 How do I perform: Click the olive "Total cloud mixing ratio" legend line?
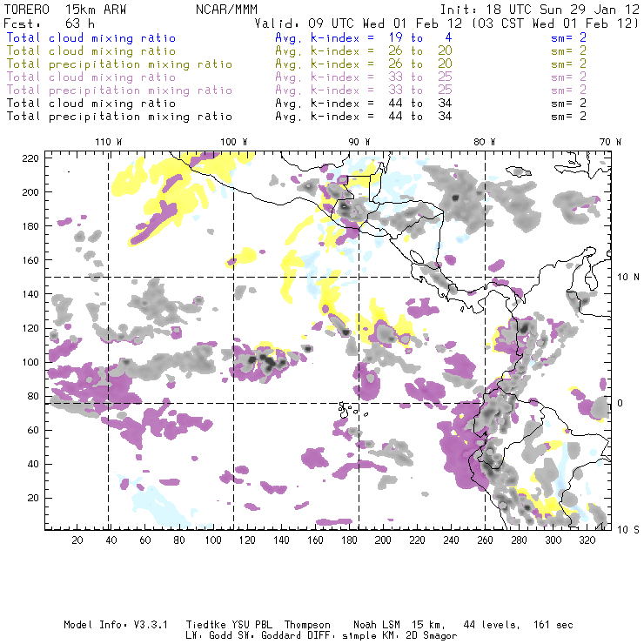click(x=91, y=51)
